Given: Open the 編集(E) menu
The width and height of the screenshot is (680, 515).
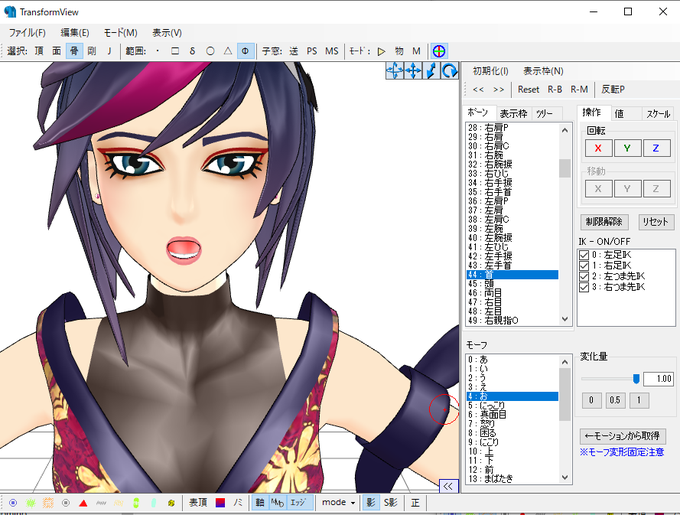Looking at the screenshot, I should (x=75, y=33).
